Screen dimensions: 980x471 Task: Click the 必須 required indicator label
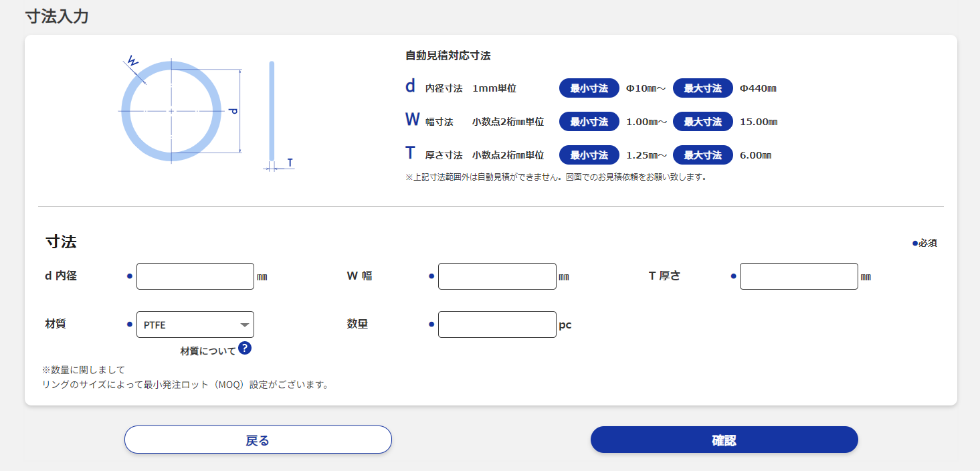point(924,242)
